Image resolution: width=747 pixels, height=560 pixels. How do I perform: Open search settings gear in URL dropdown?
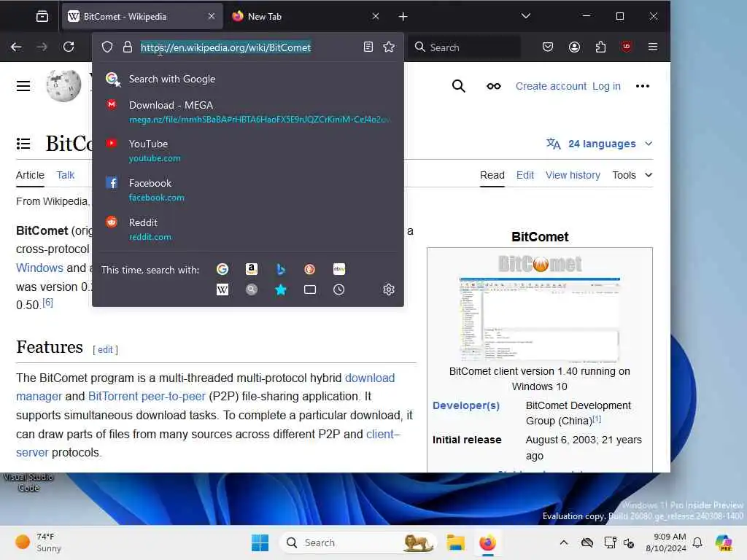pyautogui.click(x=389, y=289)
